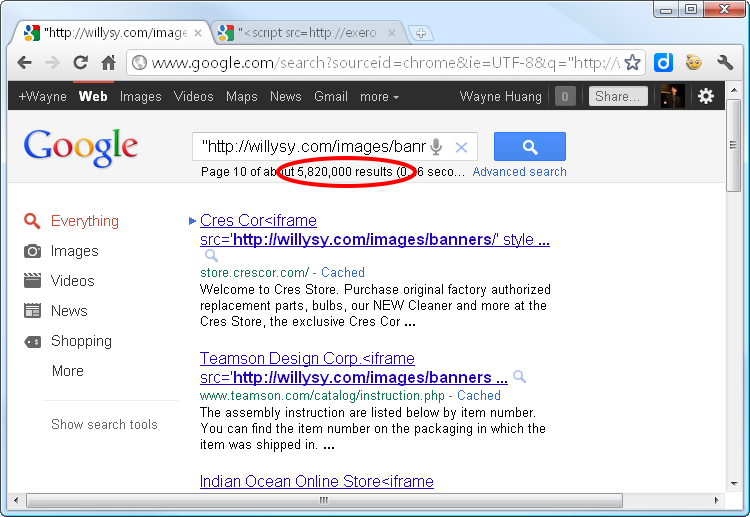
Task: Open a new tab with the plus button
Action: coord(421,33)
